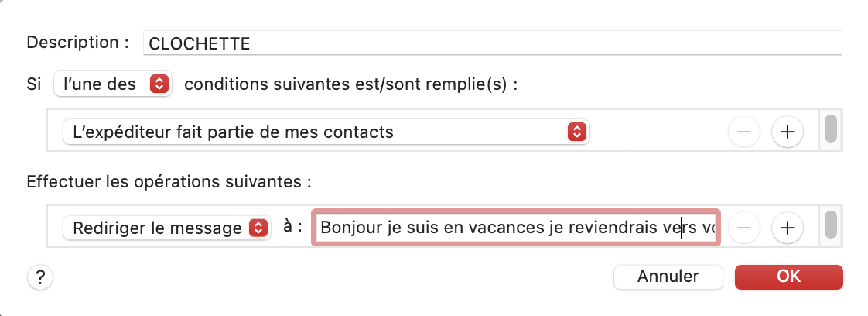Image resolution: width=868 pixels, height=316 pixels.
Task: Click the operations list scrollbar
Action: coord(830,225)
